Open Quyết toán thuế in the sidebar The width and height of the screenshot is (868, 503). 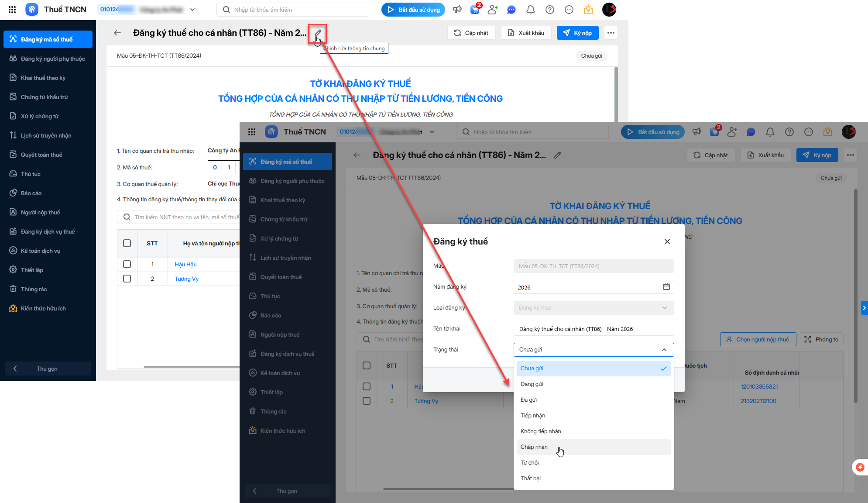point(41,155)
